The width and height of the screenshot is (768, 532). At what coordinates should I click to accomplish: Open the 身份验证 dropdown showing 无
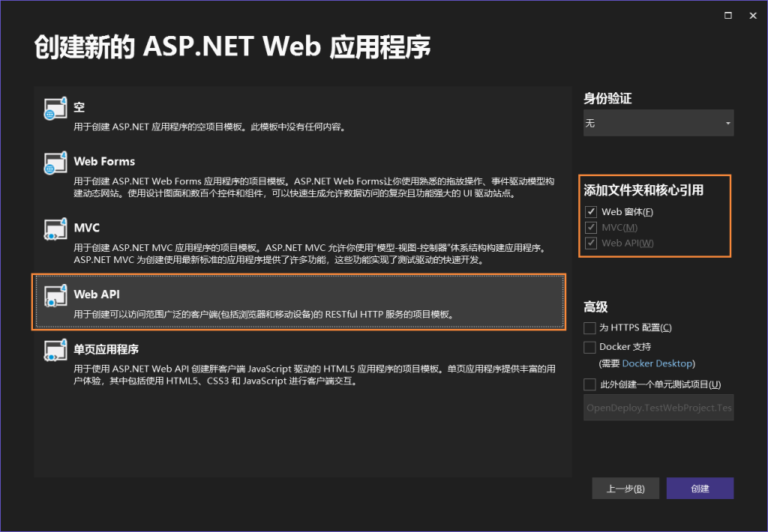(x=658, y=123)
